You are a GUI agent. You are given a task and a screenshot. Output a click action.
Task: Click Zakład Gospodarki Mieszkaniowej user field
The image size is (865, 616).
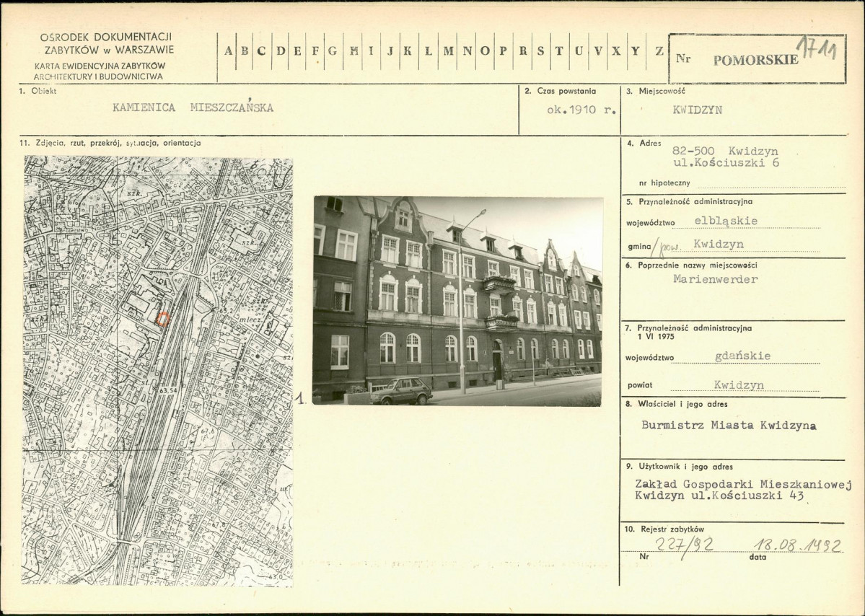[x=743, y=490]
